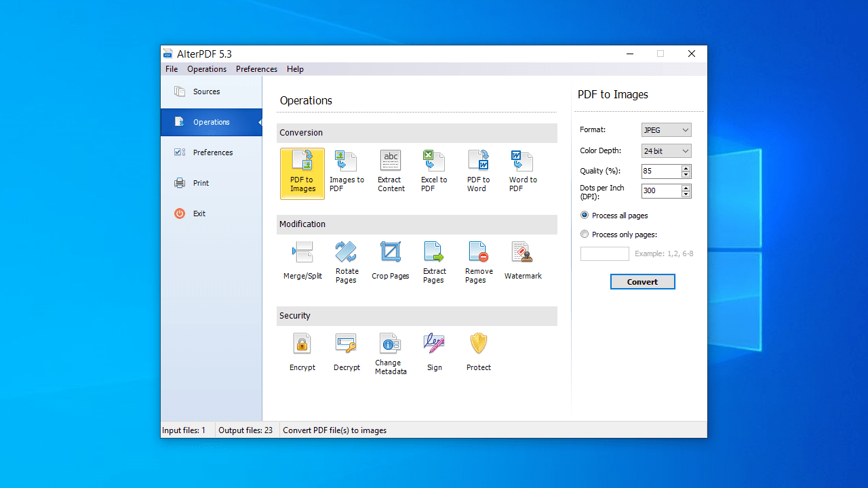
Task: Choose the Crop Pages tool icon
Action: pos(391,260)
